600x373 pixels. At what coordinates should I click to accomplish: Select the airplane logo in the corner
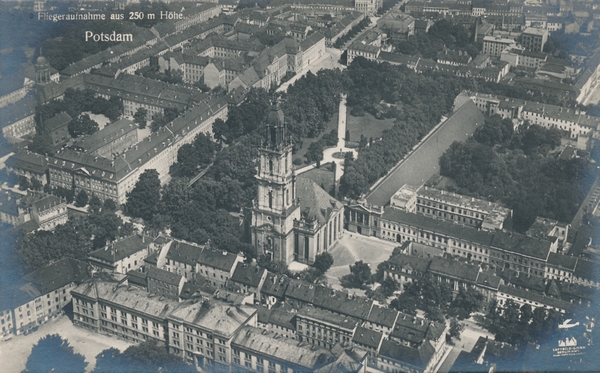click(x=568, y=324)
